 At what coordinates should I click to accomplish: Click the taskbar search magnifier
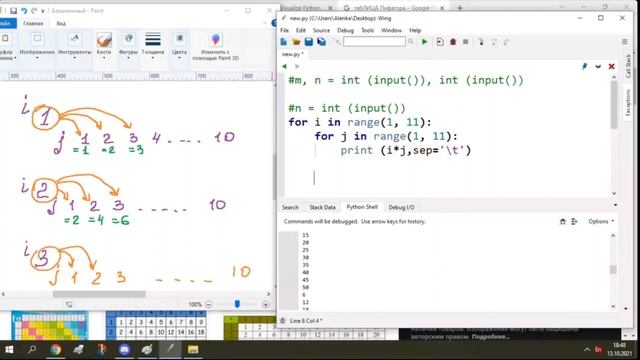tap(32, 350)
